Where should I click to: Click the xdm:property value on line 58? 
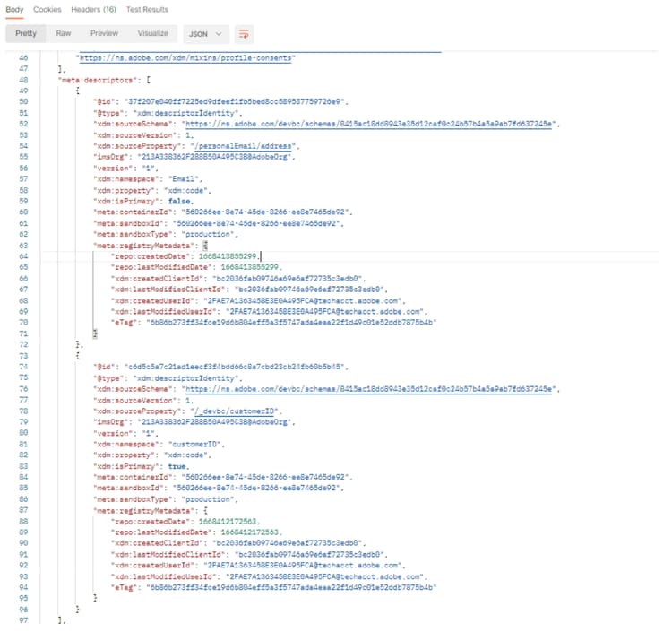click(x=185, y=190)
